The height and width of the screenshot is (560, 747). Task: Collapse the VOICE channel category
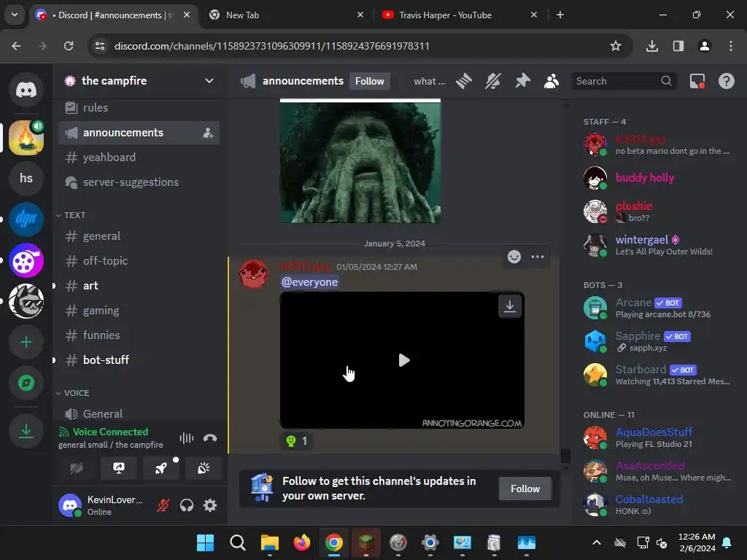tap(73, 393)
